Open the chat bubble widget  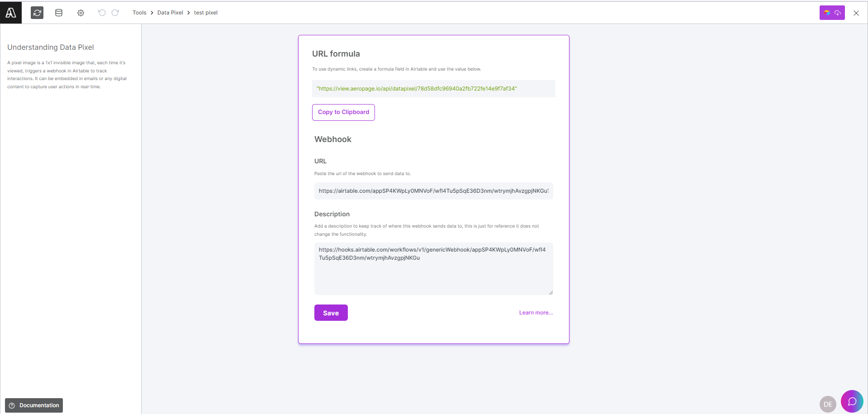click(x=852, y=401)
